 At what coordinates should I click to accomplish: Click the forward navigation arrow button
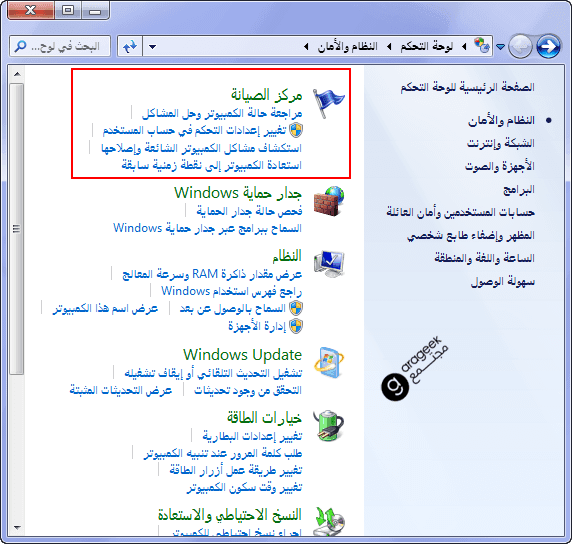(548, 47)
